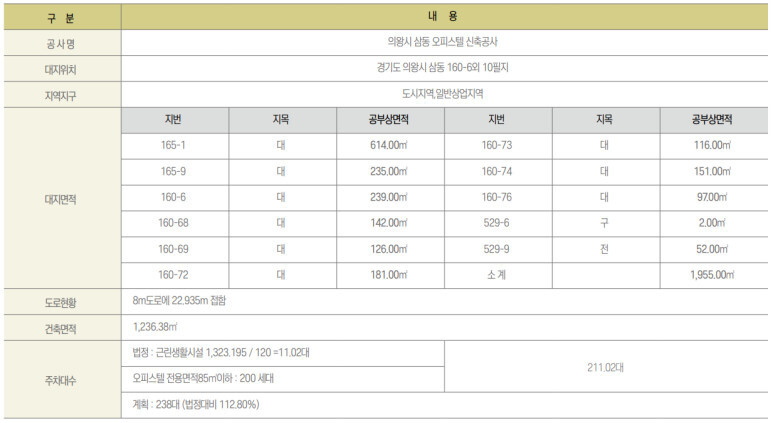
Task: Click subtotal value 1,955.00㎡
Action: pos(712,275)
